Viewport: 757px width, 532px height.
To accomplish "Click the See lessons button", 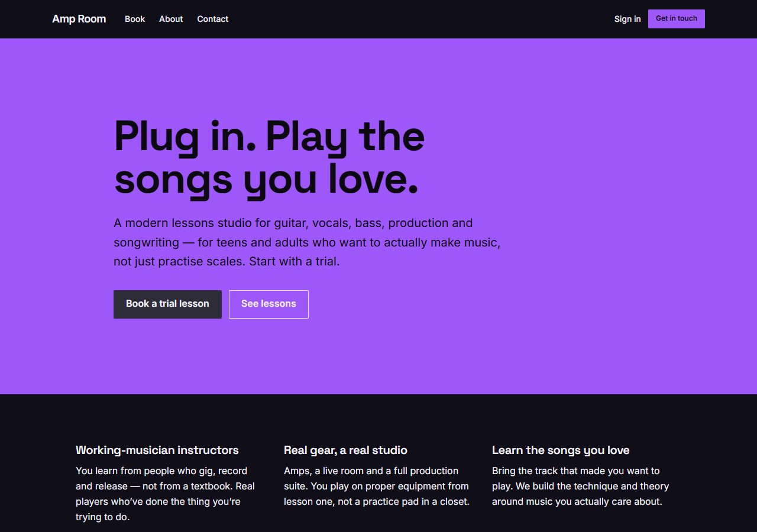I will pos(268,304).
